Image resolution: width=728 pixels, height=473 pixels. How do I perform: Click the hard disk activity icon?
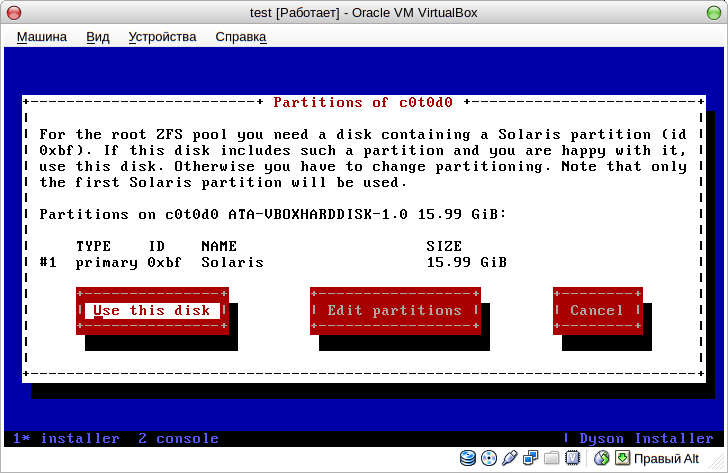click(468, 458)
